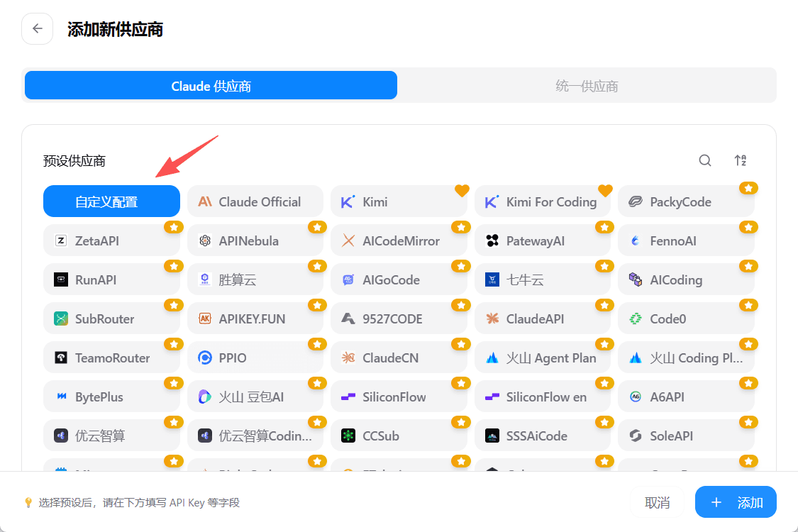Image resolution: width=798 pixels, height=532 pixels.
Task: Pick the AICodeMirror provider
Action: pos(399,240)
